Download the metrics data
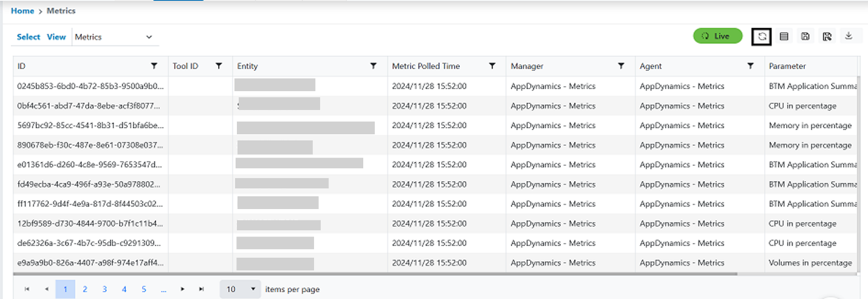The height and width of the screenshot is (299, 868). (x=849, y=36)
